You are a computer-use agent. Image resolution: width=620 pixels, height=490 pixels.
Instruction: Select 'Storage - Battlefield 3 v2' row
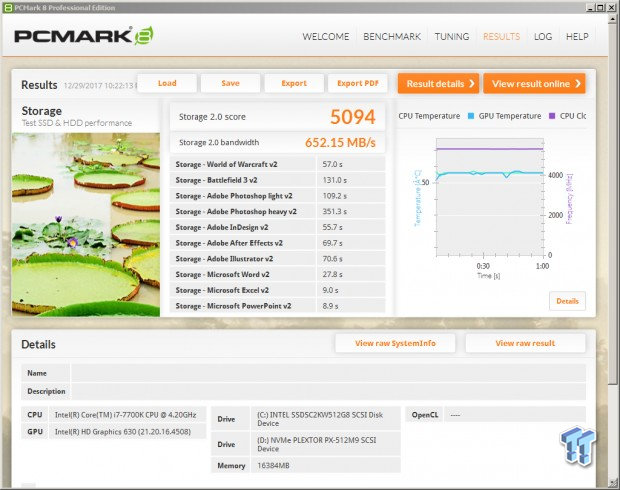277,180
